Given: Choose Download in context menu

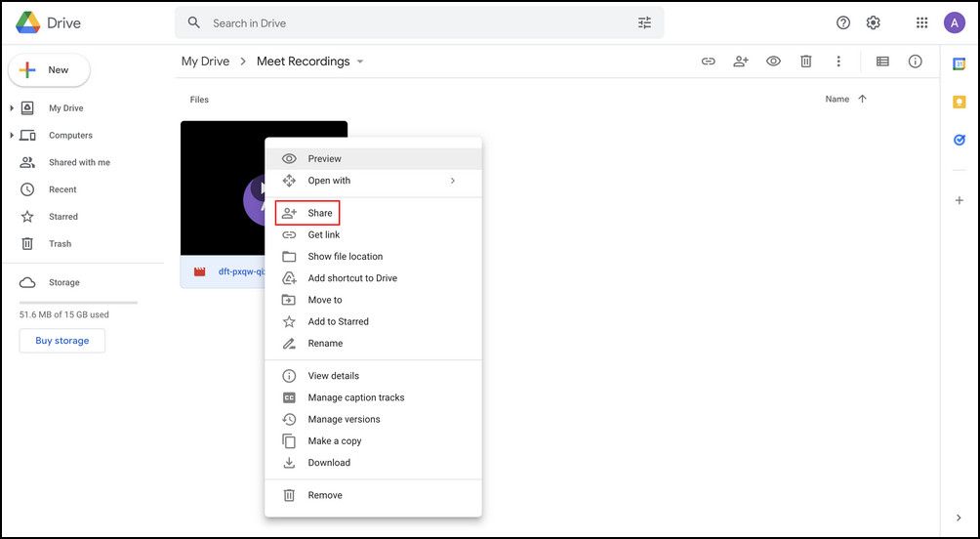Looking at the screenshot, I should (373, 463).
